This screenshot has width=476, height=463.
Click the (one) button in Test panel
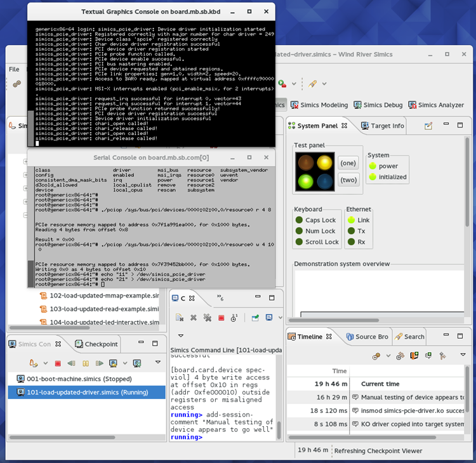coord(348,163)
